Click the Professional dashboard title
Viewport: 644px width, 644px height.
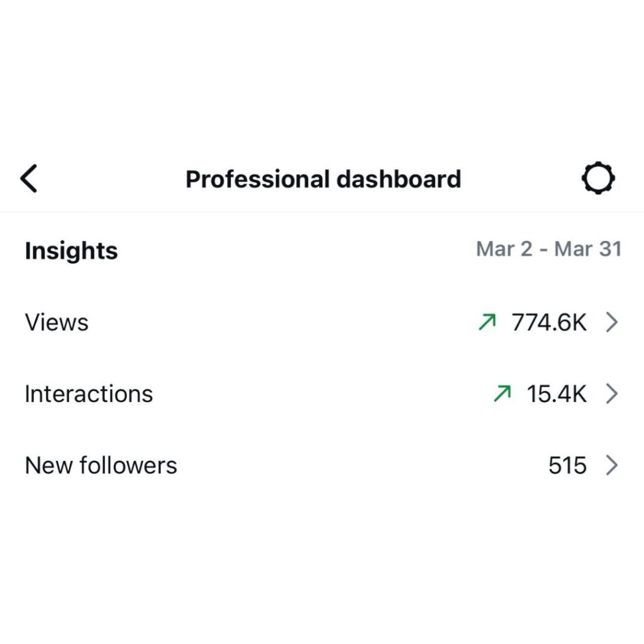pos(323,179)
